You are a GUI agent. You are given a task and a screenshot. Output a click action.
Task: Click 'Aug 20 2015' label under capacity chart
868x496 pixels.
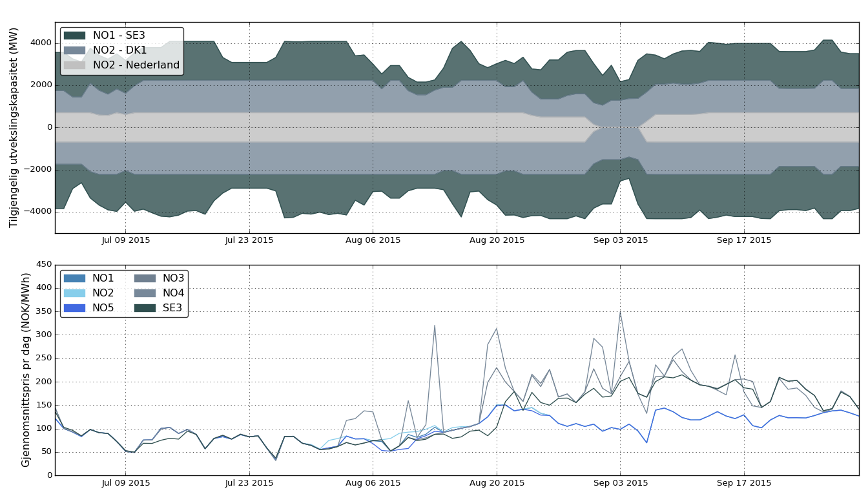pos(497,240)
